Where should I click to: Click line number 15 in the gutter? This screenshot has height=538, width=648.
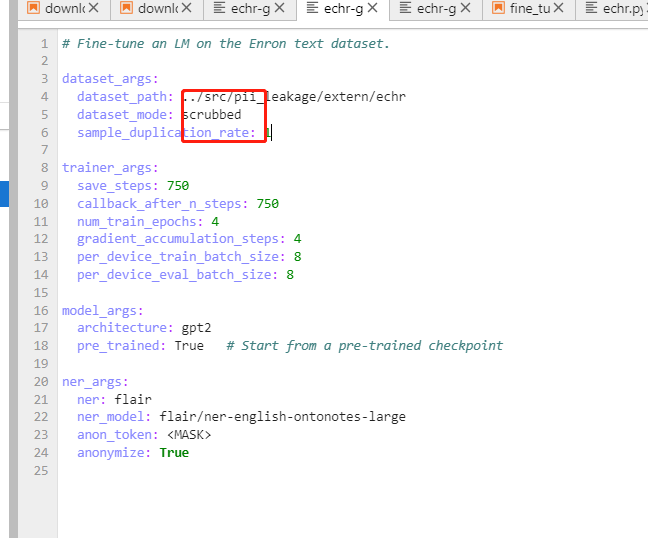41,293
